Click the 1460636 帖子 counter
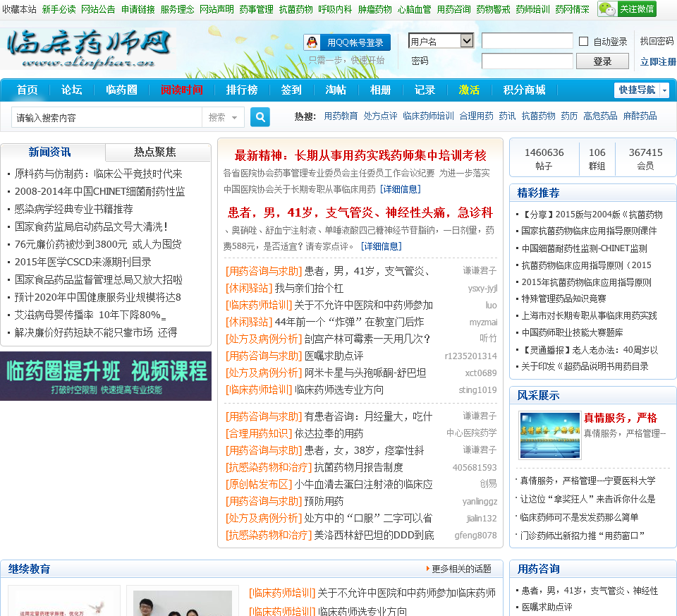 [x=544, y=159]
